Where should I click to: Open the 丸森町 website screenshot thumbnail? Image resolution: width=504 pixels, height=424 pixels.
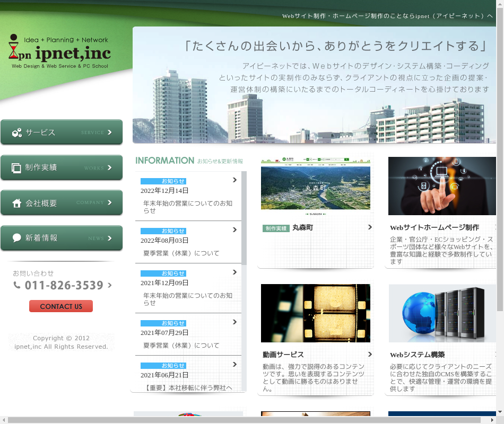(x=316, y=185)
